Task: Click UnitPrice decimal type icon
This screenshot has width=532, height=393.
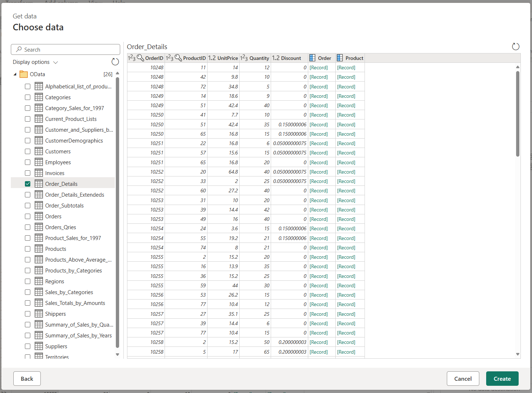Action: pyautogui.click(x=212, y=58)
